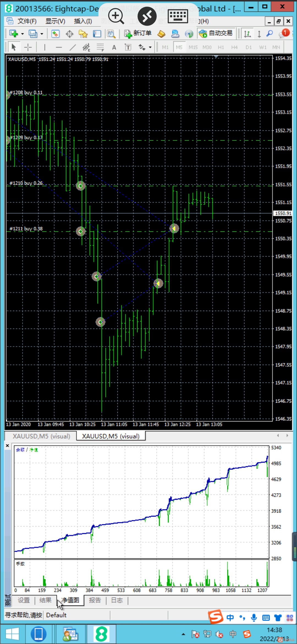Click the new chart icon
Viewport: 297px width, 644px height.
click(13, 34)
